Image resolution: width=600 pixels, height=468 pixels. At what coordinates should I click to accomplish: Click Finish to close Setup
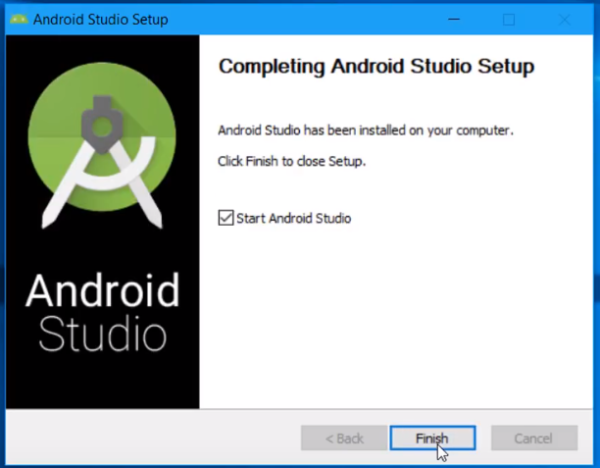(432, 438)
